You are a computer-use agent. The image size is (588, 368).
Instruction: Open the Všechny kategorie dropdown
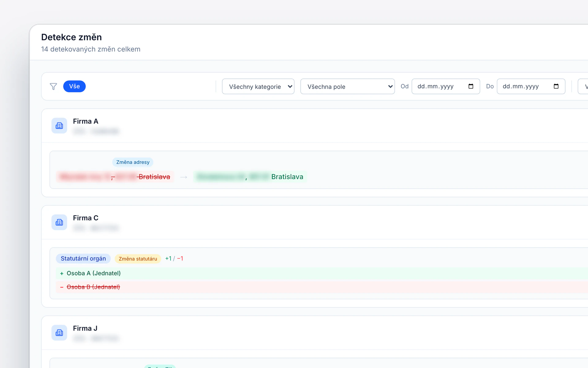click(258, 86)
